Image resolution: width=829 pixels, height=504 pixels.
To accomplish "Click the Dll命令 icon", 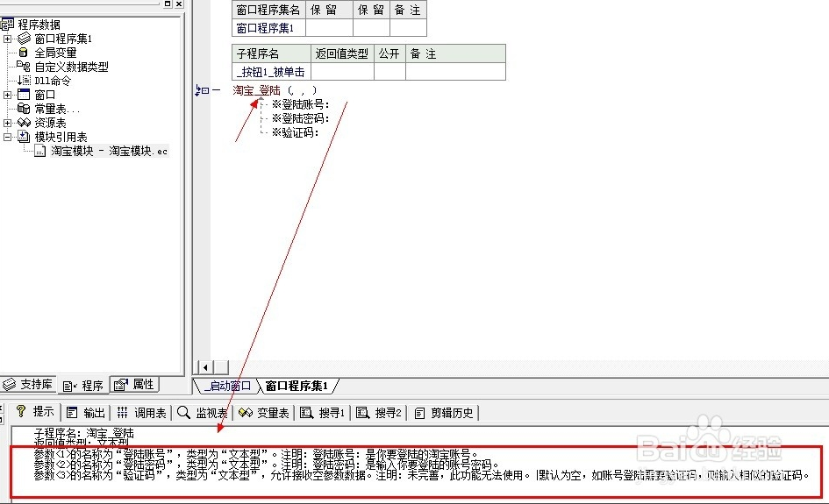I will 24,81.
